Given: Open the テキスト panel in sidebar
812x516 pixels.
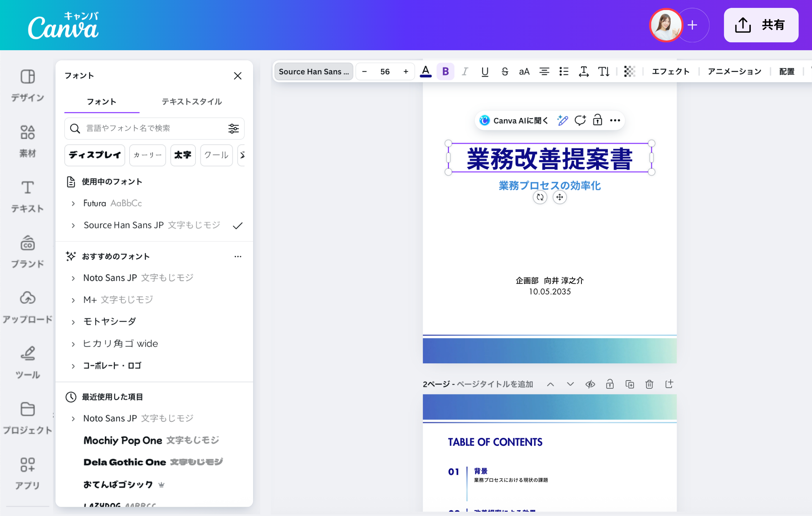Looking at the screenshot, I should (x=28, y=196).
